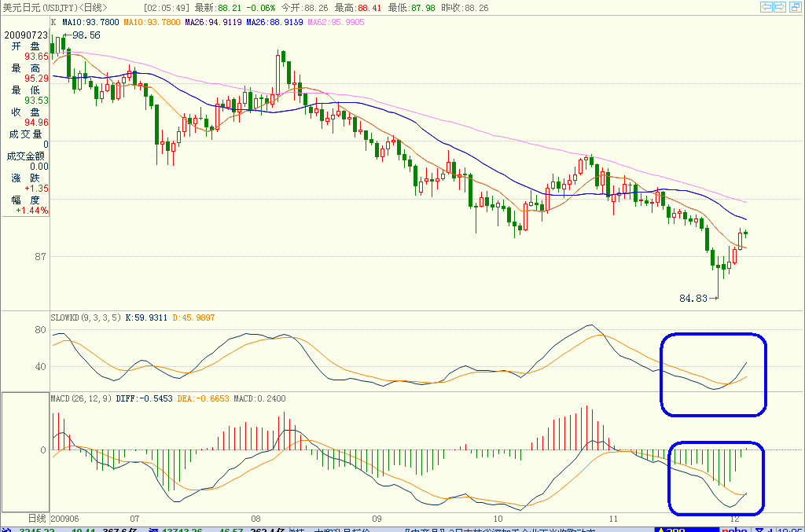
Task: Click the 87 price axis label
Action: [41, 256]
